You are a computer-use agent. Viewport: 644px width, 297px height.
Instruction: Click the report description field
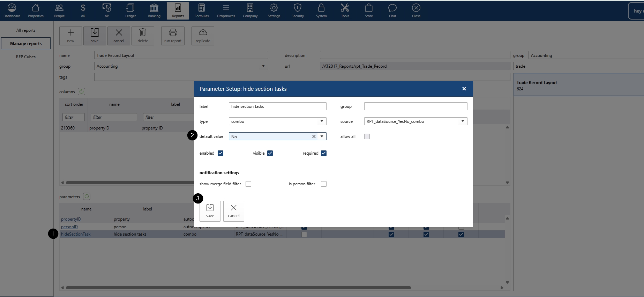click(x=415, y=55)
